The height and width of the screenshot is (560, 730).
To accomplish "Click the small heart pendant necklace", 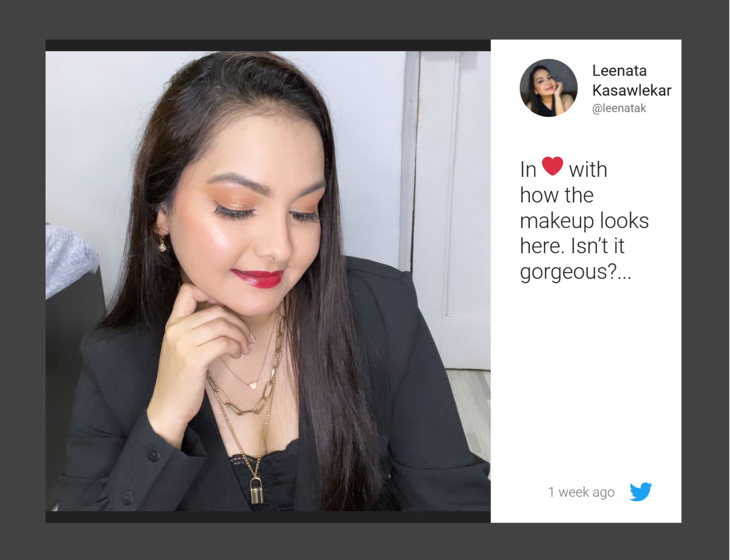I will pyautogui.click(x=253, y=386).
